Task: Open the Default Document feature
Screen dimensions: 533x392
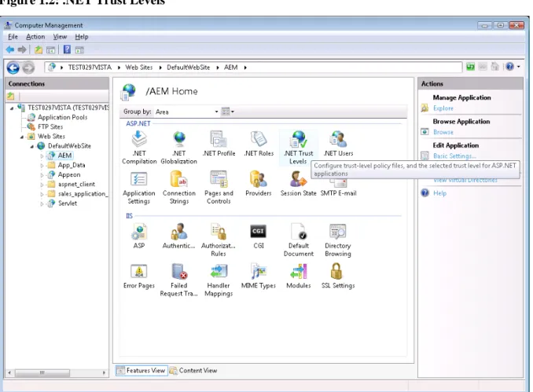Action: 299,240
